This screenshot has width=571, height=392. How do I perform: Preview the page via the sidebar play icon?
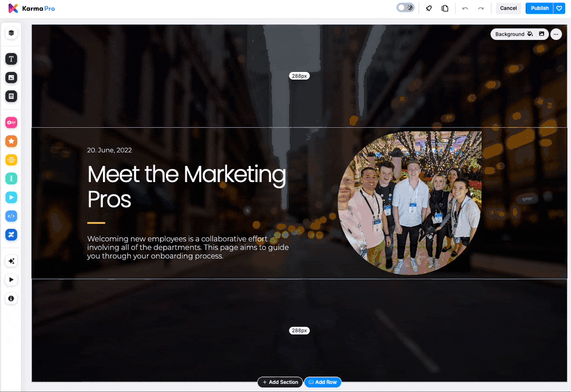coord(11,280)
